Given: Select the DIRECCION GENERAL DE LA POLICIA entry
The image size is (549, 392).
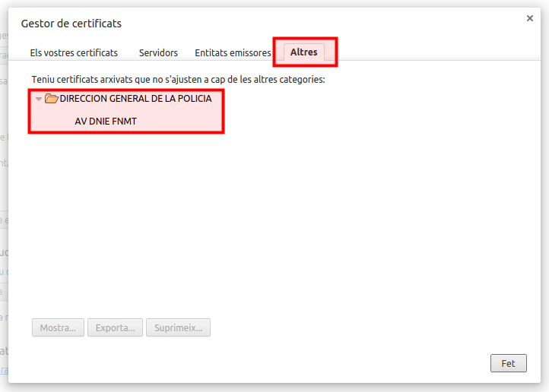Looking at the screenshot, I should click(x=135, y=99).
